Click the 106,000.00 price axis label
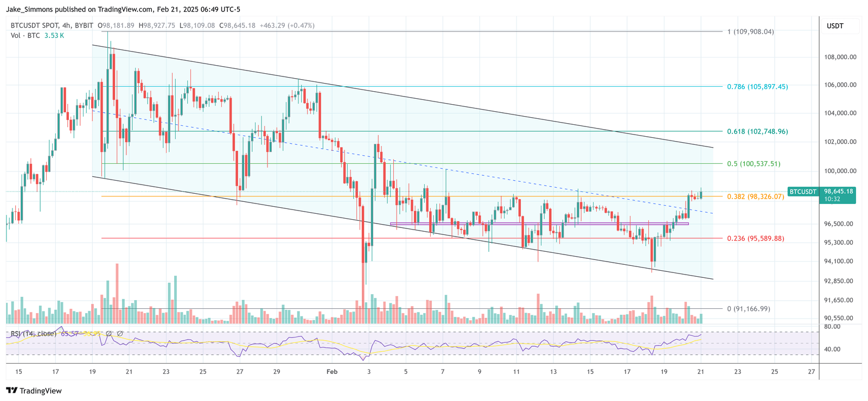This screenshot has width=868, height=401. (840, 85)
